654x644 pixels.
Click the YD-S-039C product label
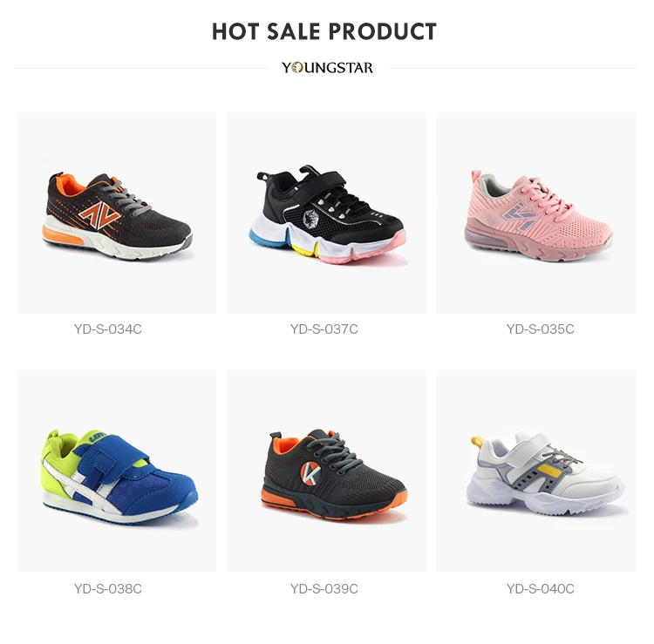point(324,588)
